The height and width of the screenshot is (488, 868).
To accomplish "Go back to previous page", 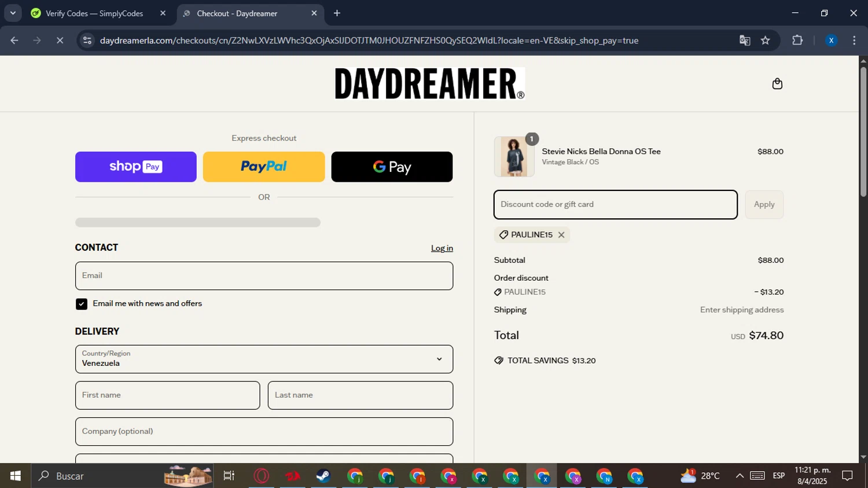I will click(14, 41).
